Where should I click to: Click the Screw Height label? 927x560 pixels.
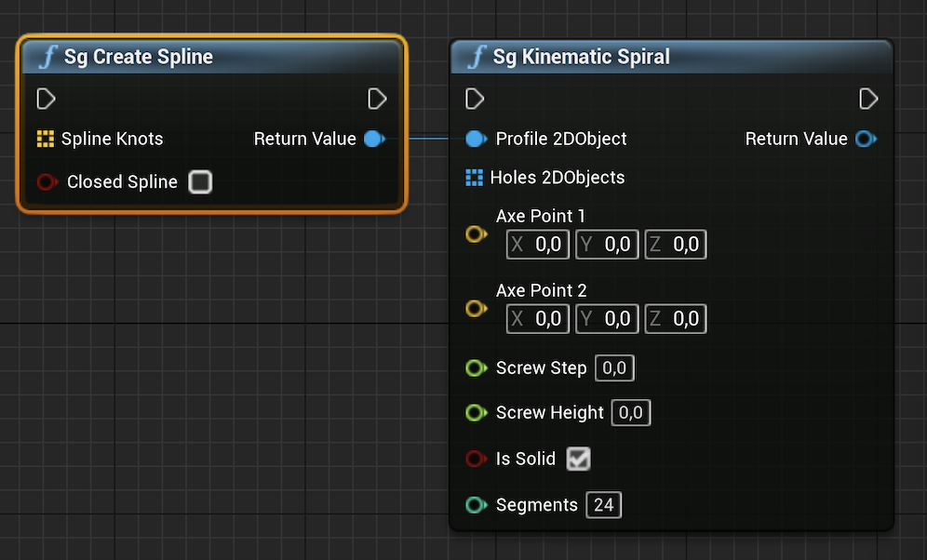click(550, 412)
